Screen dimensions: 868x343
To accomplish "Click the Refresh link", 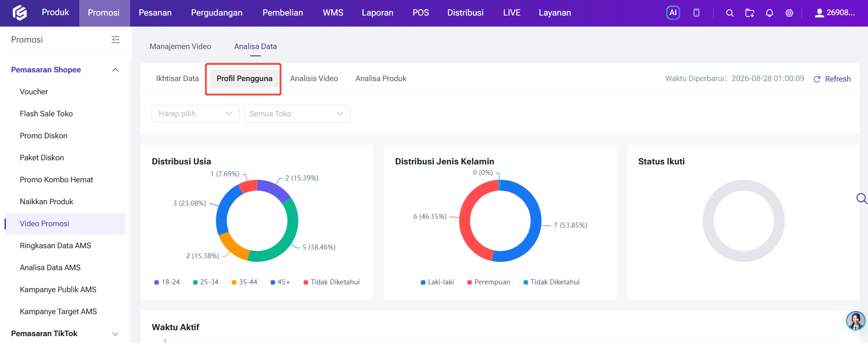I will point(832,79).
